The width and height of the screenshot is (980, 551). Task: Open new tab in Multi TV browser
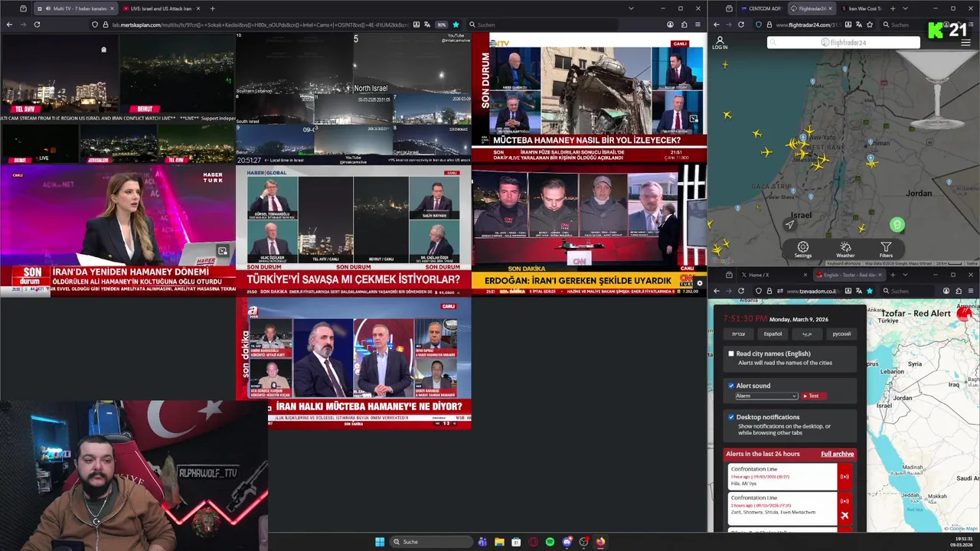212,8
